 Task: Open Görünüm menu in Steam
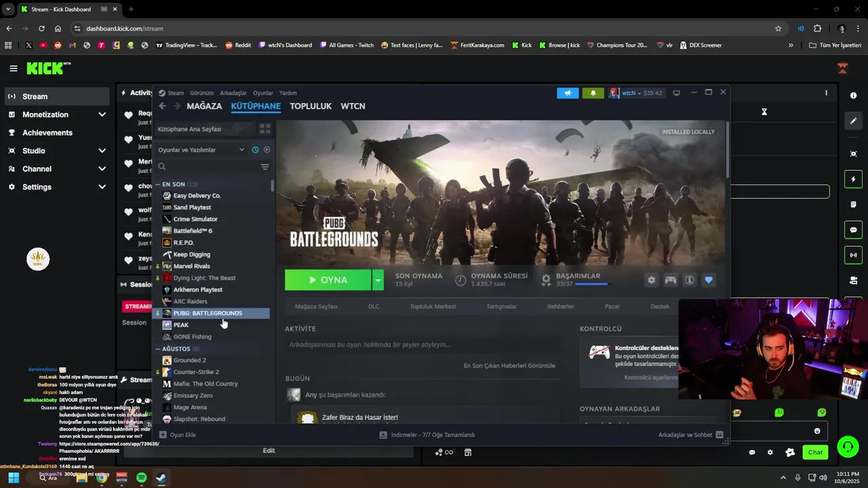pyautogui.click(x=201, y=93)
